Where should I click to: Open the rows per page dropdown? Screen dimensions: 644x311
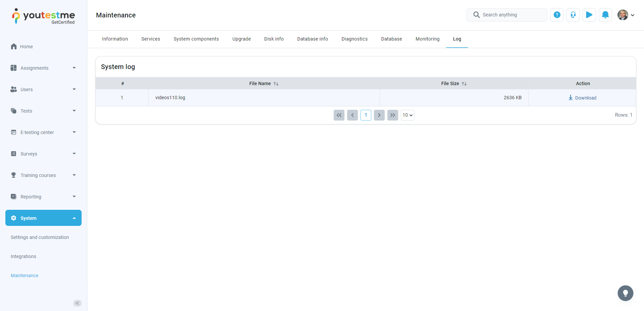coord(407,115)
